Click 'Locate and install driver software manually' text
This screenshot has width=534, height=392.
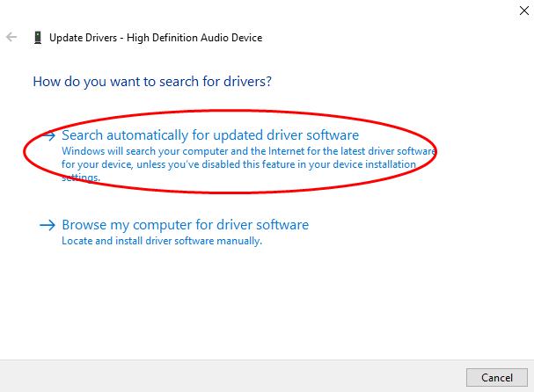tap(161, 240)
